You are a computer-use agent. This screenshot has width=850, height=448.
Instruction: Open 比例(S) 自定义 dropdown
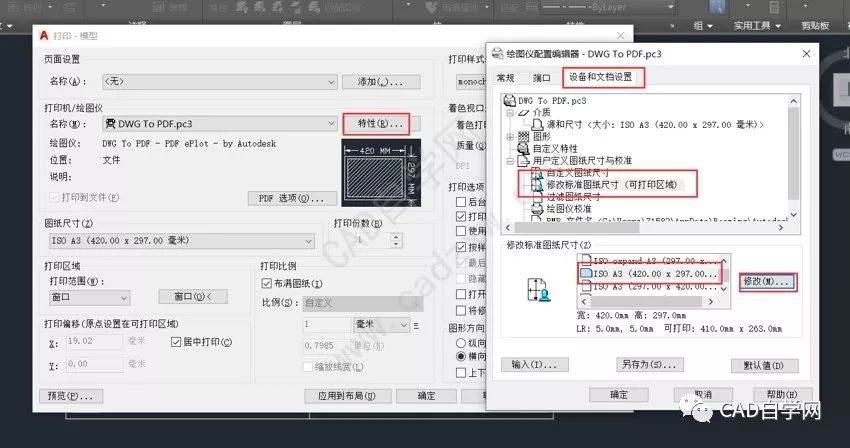click(x=363, y=303)
